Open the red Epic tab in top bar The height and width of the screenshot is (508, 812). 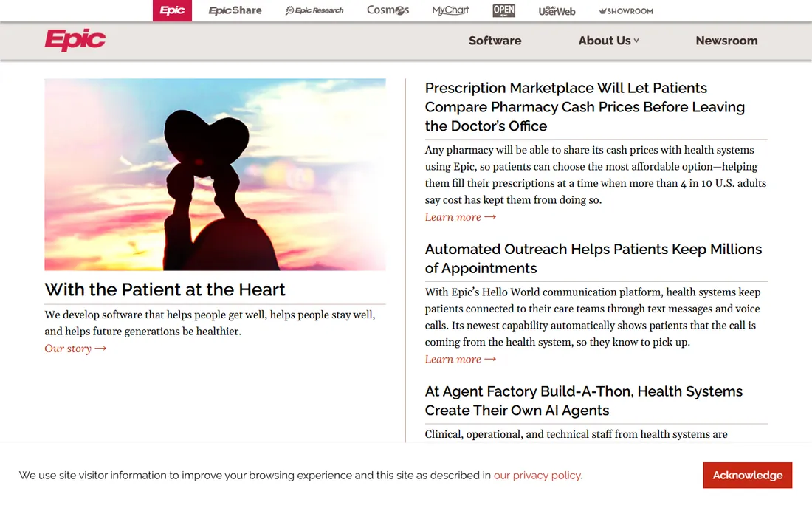tap(172, 10)
